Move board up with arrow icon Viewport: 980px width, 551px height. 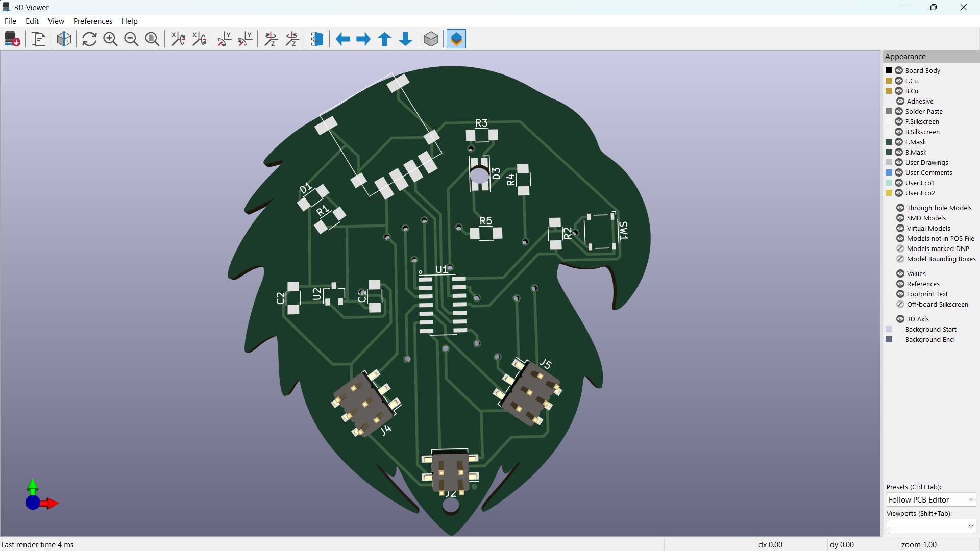click(385, 39)
